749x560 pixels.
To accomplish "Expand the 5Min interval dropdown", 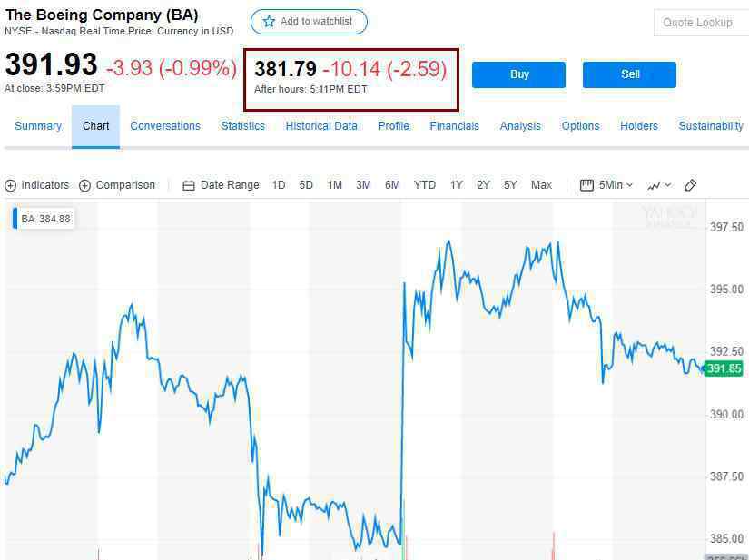I will point(607,185).
